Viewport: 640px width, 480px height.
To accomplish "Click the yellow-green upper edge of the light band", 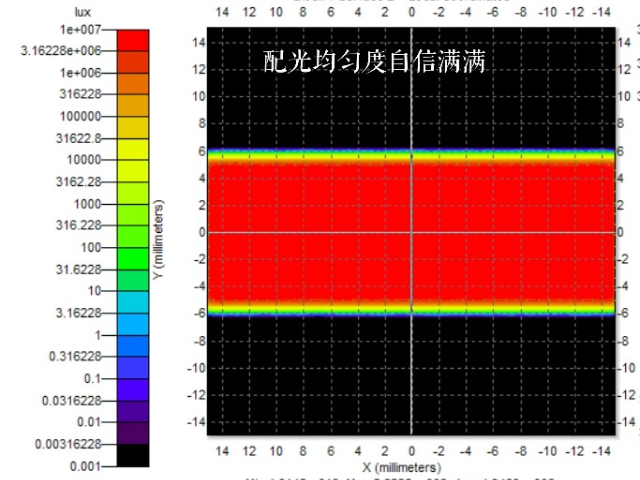I will coord(411,156).
